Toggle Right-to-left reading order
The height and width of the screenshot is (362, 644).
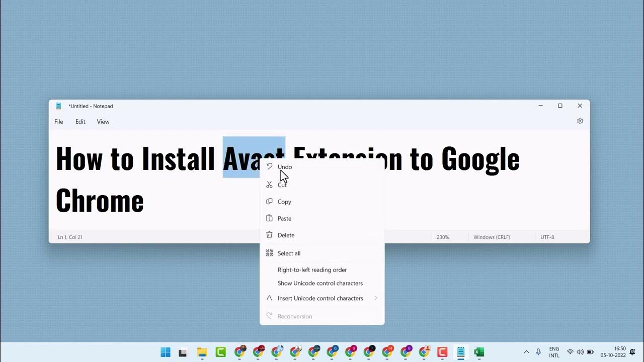click(322, 270)
